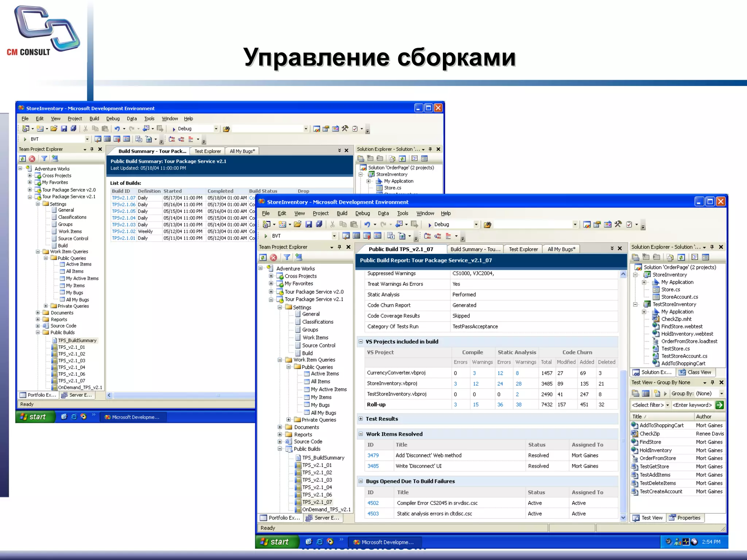Screen dimensions: 747x560
Task: Click Enter keyword field in Test View
Action: tap(692, 405)
